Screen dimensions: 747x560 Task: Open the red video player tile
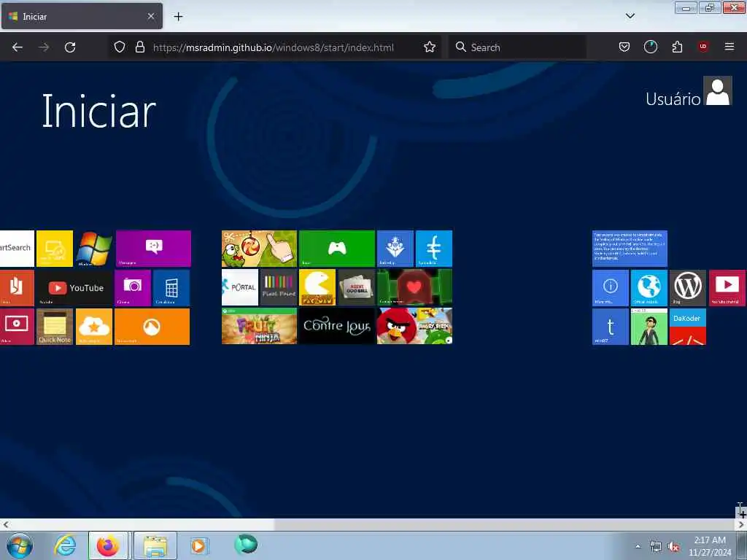point(17,327)
